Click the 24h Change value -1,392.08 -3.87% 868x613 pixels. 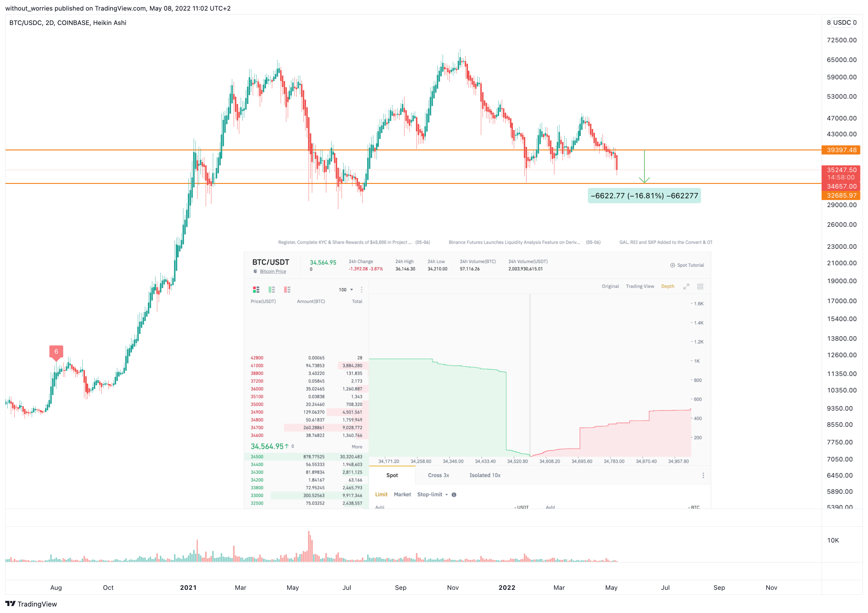tap(366, 269)
